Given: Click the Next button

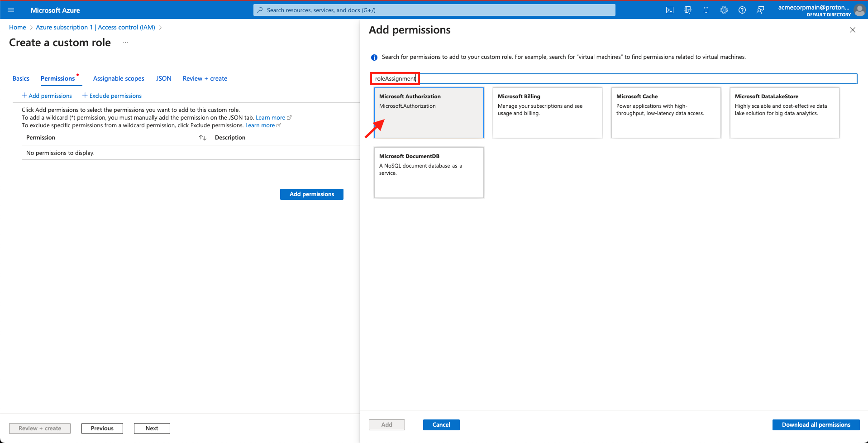Looking at the screenshot, I should (152, 429).
